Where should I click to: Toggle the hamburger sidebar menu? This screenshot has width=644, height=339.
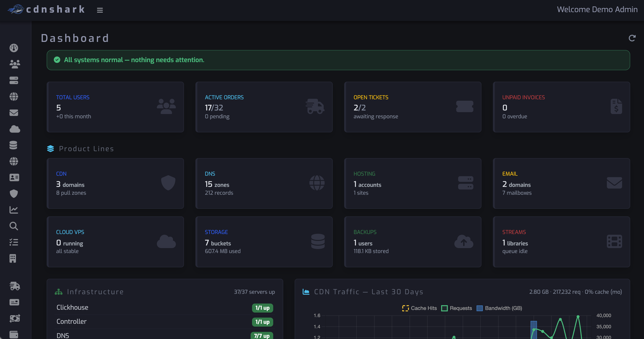point(100,10)
